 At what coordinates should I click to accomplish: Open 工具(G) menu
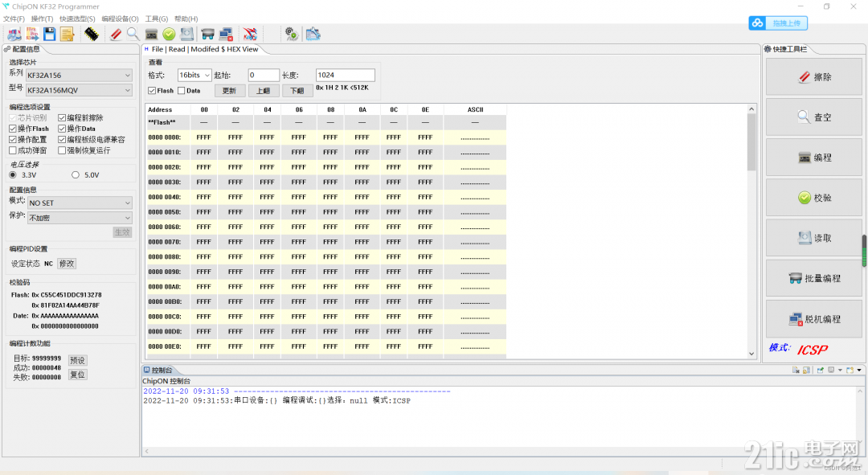[x=156, y=18]
